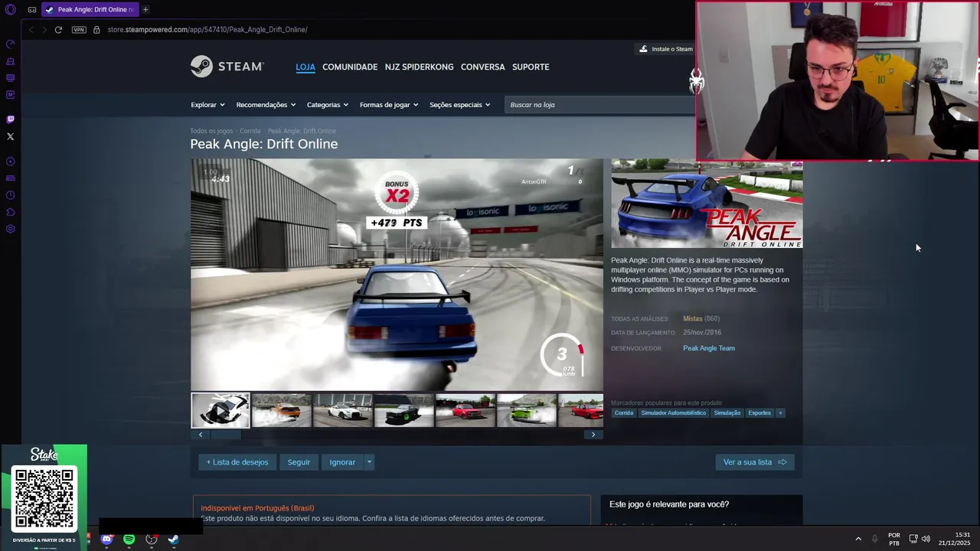Expand the Explorar dropdown

tap(207, 105)
